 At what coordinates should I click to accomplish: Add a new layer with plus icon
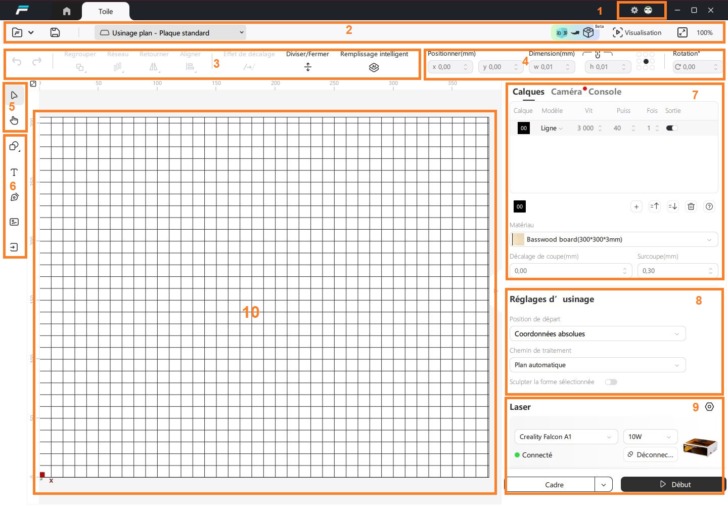tap(636, 207)
